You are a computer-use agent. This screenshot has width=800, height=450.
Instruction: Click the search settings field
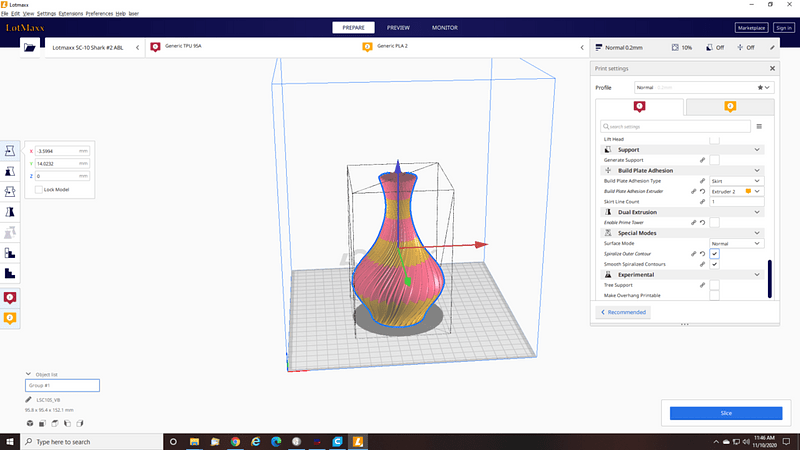point(675,127)
